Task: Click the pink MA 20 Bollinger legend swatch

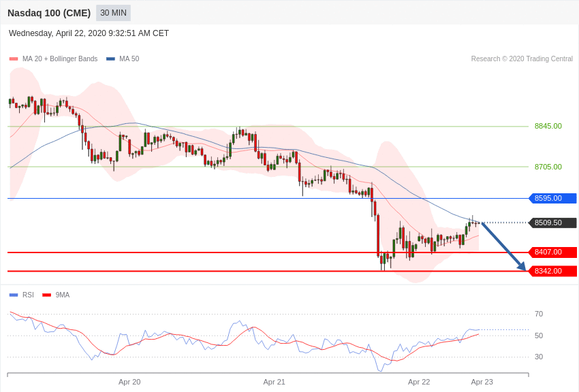Action: (x=14, y=59)
